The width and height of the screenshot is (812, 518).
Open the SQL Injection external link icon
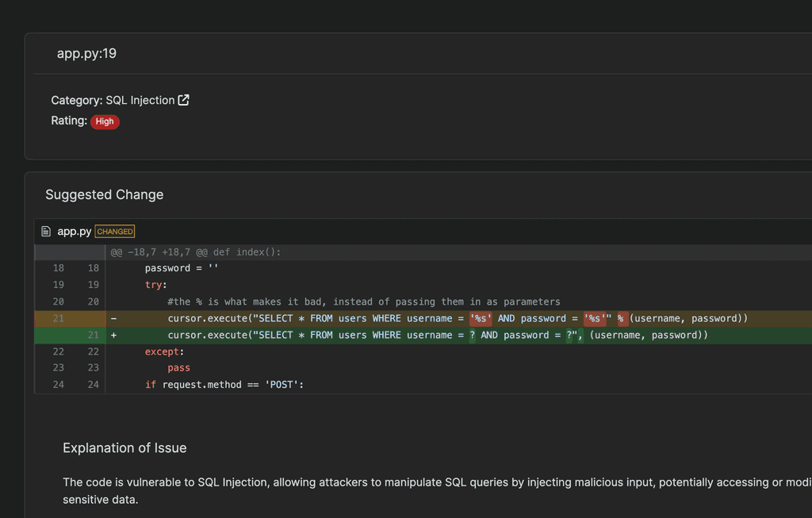point(183,100)
